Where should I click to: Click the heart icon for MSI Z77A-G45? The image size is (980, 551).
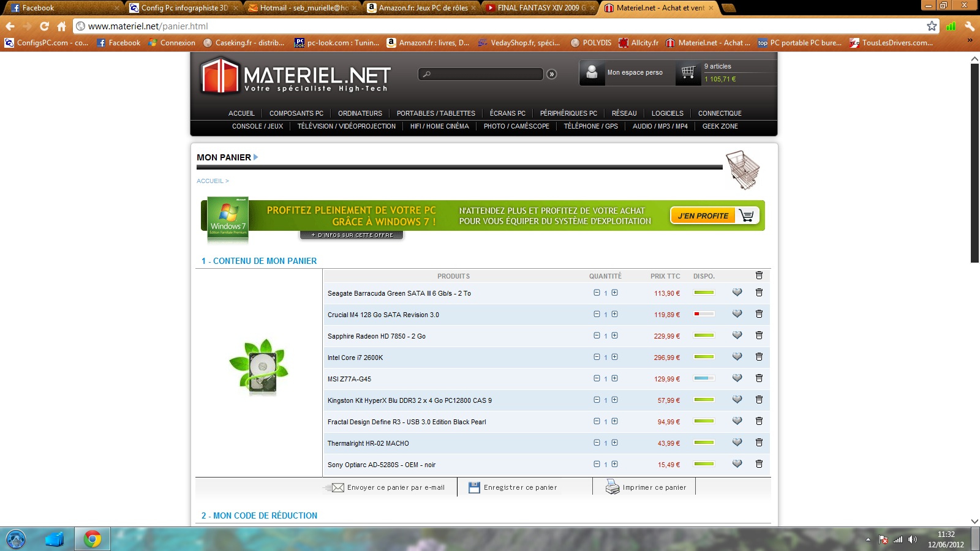click(737, 378)
